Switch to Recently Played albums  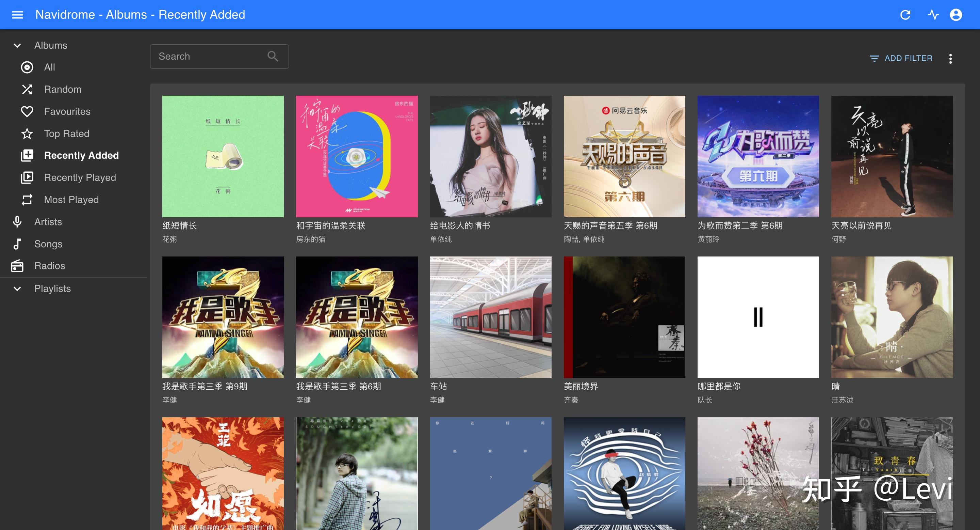click(x=80, y=177)
